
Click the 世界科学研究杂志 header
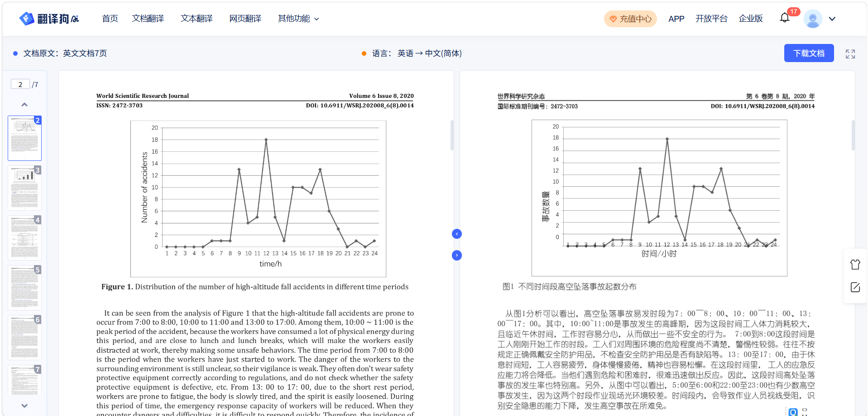[x=521, y=97]
